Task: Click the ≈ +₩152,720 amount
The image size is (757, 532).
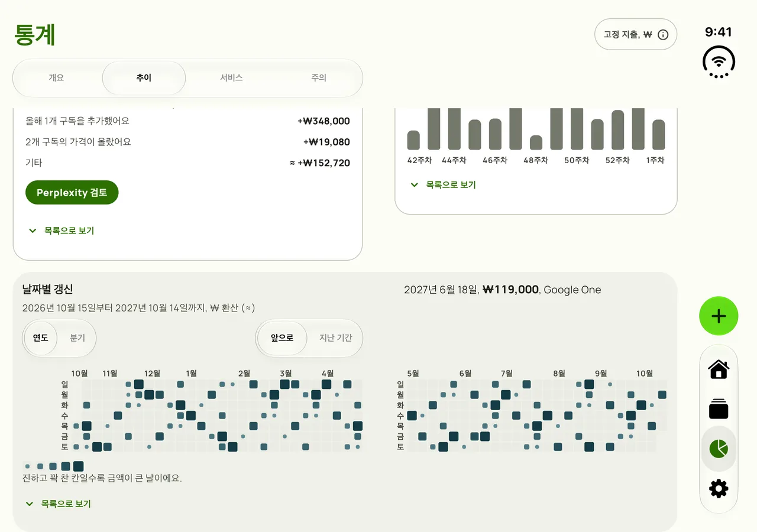Action: point(320,163)
